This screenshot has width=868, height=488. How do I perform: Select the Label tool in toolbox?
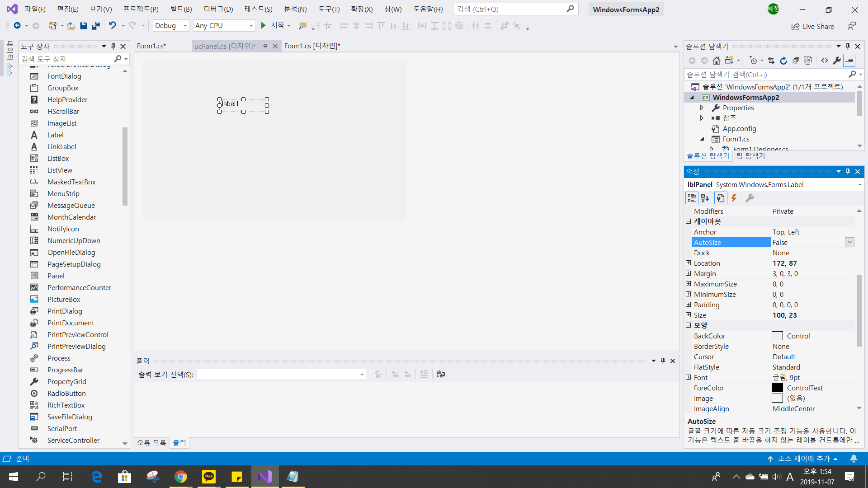coord(55,135)
